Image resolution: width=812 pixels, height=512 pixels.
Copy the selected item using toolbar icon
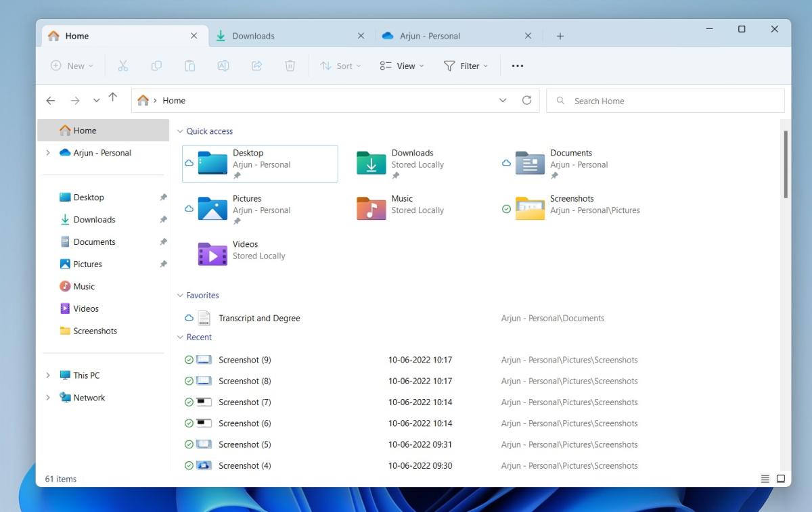(x=156, y=66)
